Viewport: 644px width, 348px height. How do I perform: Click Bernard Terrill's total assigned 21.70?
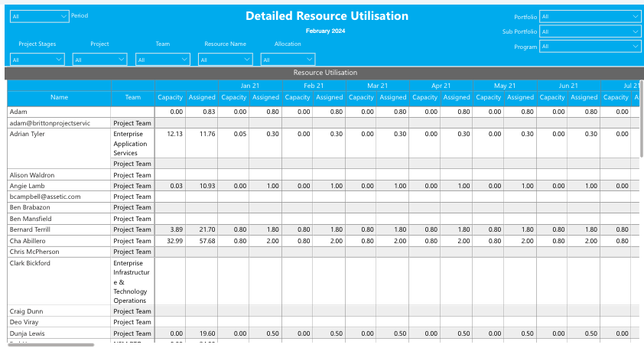coord(202,229)
